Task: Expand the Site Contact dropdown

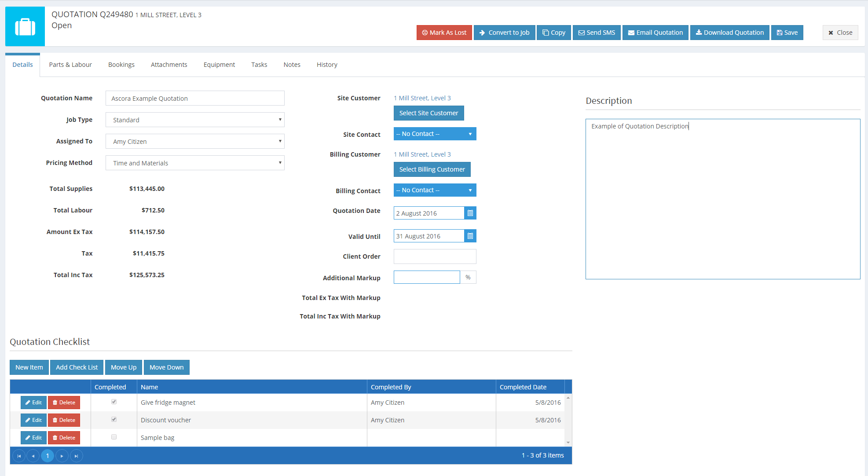Action: pyautogui.click(x=471, y=134)
